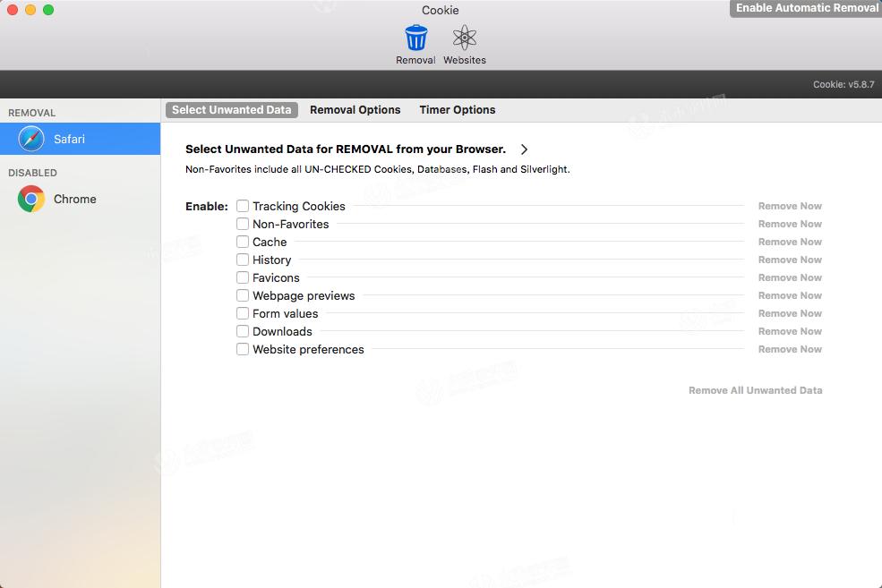Click Remove Now for Downloads

point(790,332)
